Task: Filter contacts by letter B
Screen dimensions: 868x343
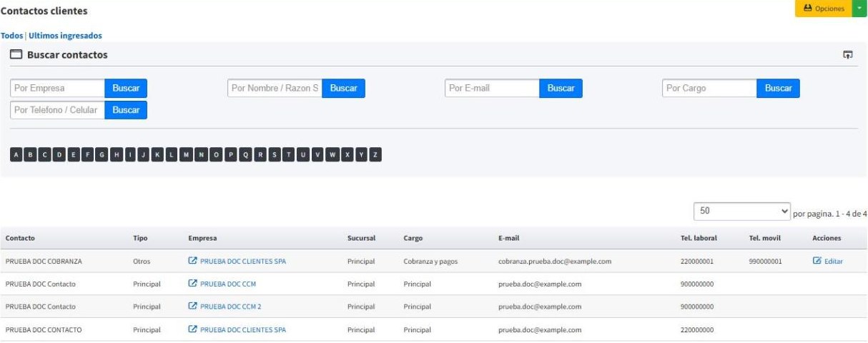Action: point(31,154)
